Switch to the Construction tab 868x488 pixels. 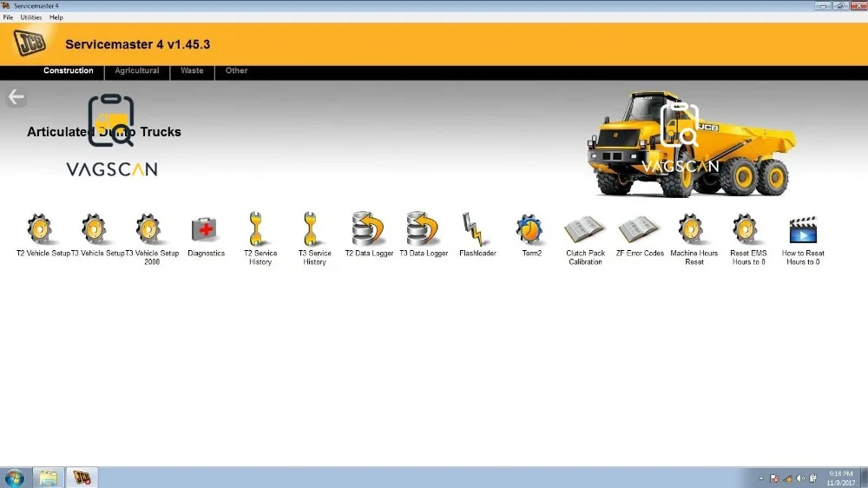click(x=68, y=71)
